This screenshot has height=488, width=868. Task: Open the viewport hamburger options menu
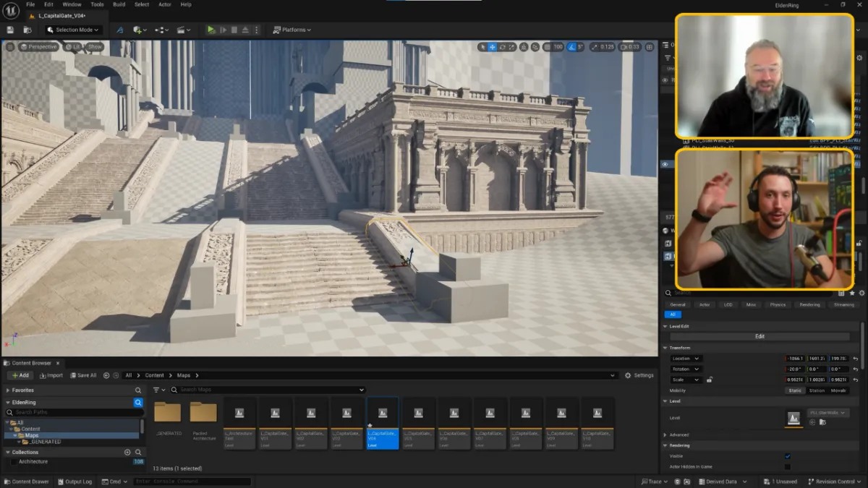tap(10, 46)
